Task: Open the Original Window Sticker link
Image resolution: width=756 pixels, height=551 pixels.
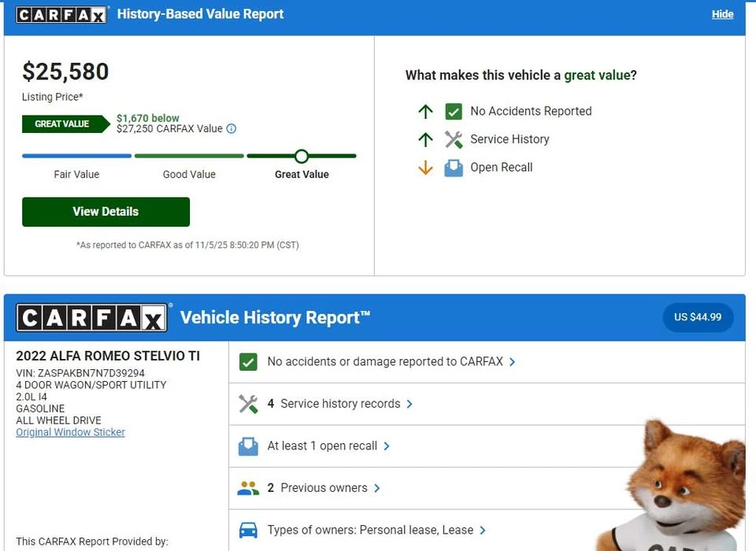Action: click(70, 432)
